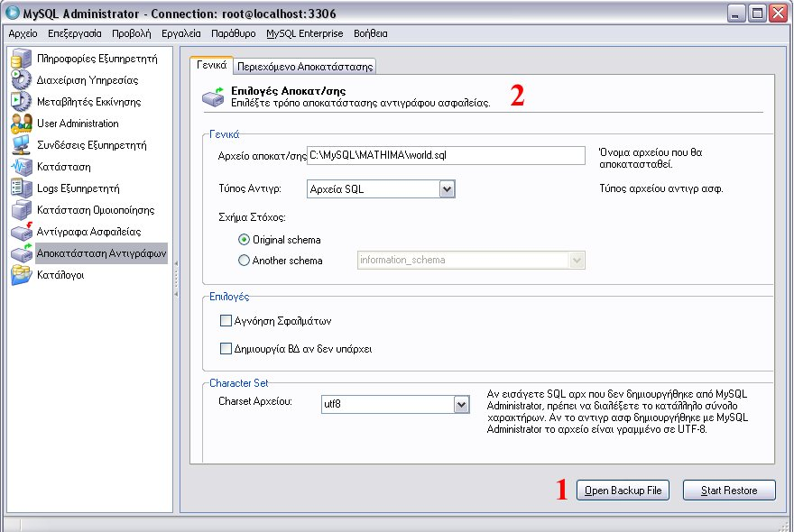Select Κατάσταση in the sidebar
The width and height of the screenshot is (794, 532).
[64, 167]
